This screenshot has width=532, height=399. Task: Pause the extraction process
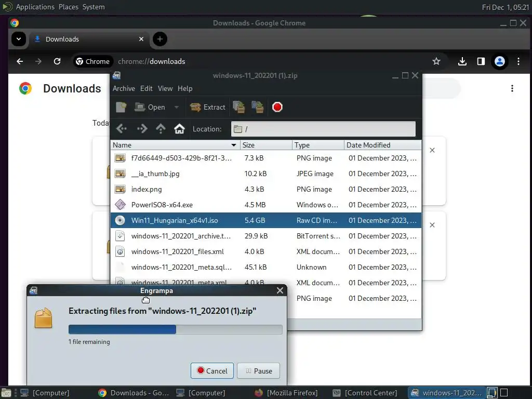(x=259, y=371)
